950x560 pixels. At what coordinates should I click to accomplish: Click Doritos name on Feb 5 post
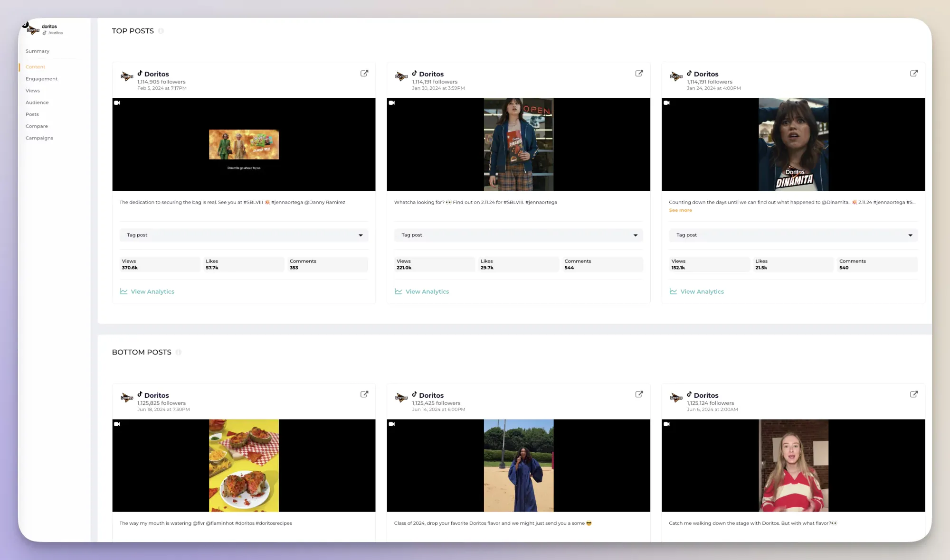tap(157, 74)
